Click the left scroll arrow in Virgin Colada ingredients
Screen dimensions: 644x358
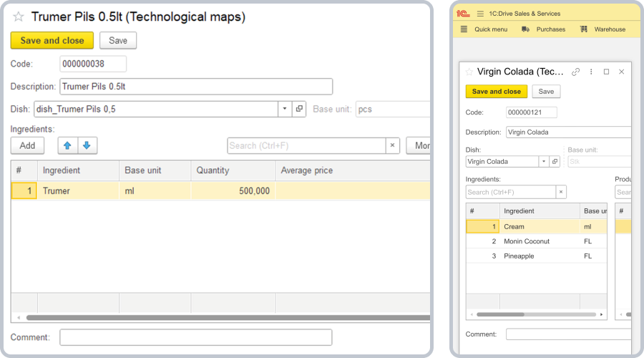tap(472, 314)
